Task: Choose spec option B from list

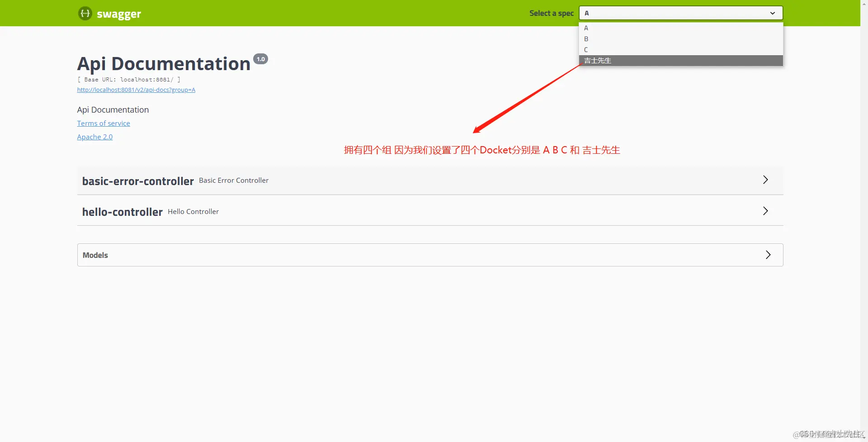Action: pos(681,39)
